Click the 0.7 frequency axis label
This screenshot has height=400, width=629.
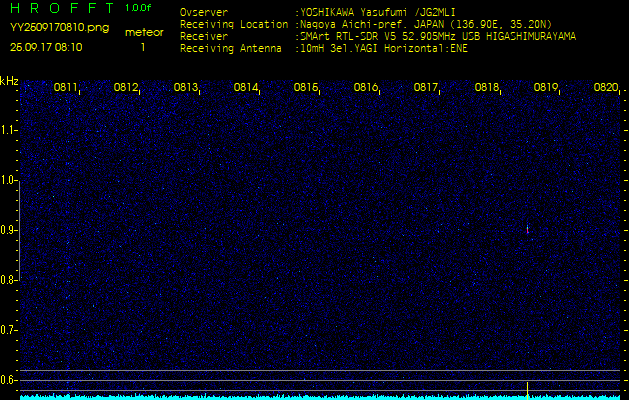click(x=9, y=330)
